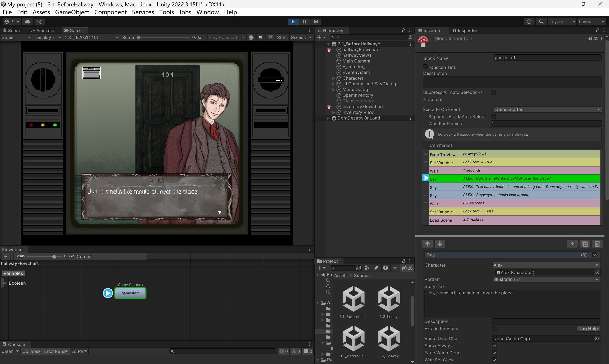Viewport: 609px width, 364px height.
Task: Uncheck Fade When Done checkbox
Action: [495, 353]
